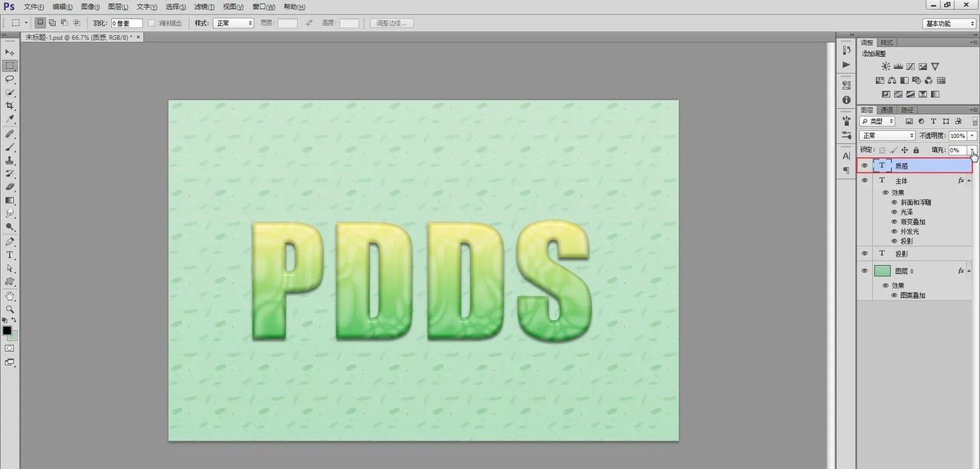Open the Opacity percentage slider arrow
Screen dimensions: 980x469
972,136
